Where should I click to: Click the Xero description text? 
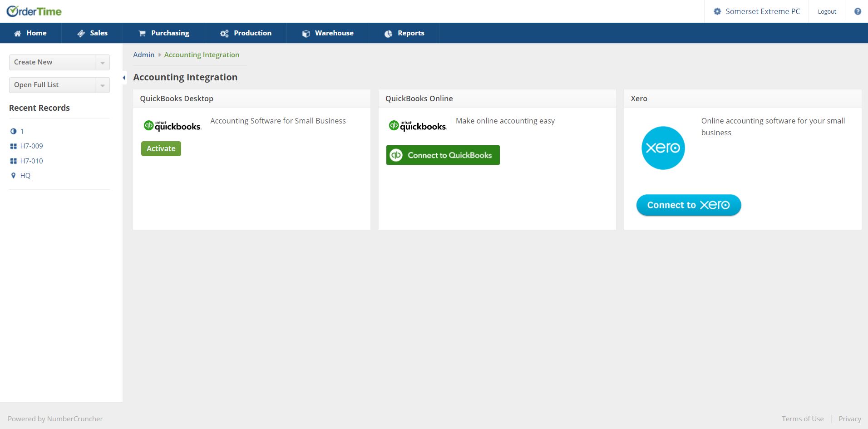[x=773, y=127]
